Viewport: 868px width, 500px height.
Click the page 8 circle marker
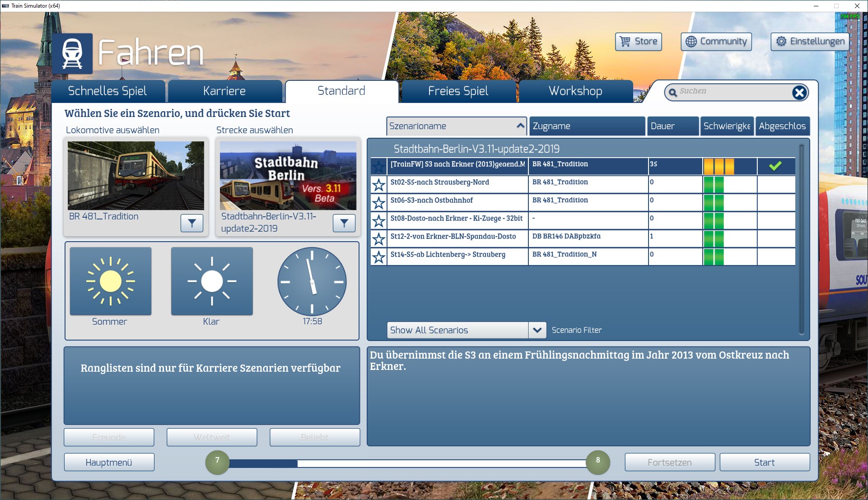click(x=597, y=462)
